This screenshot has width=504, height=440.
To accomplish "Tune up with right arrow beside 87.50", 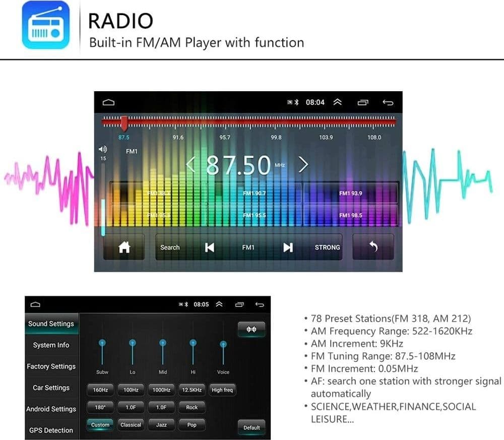I will coord(303,165).
